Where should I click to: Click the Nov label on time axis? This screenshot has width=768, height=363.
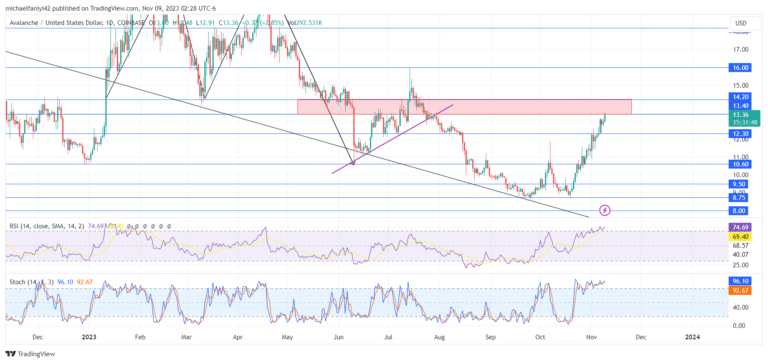(x=591, y=337)
